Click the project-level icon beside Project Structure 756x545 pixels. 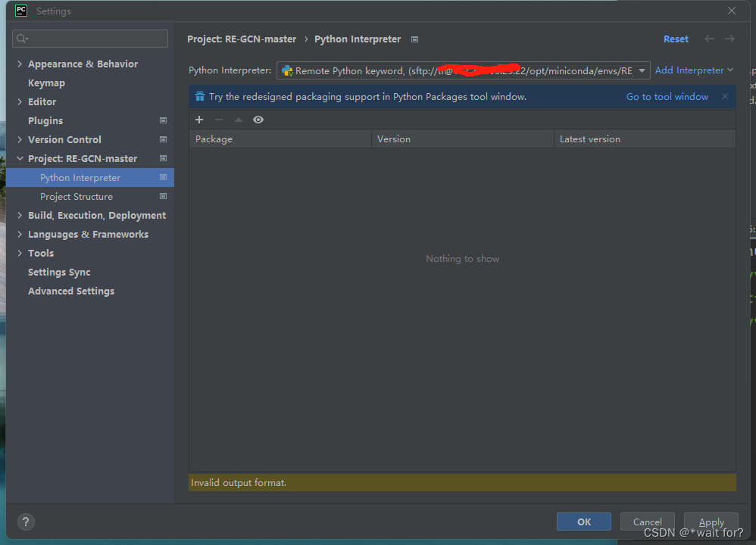(x=164, y=196)
